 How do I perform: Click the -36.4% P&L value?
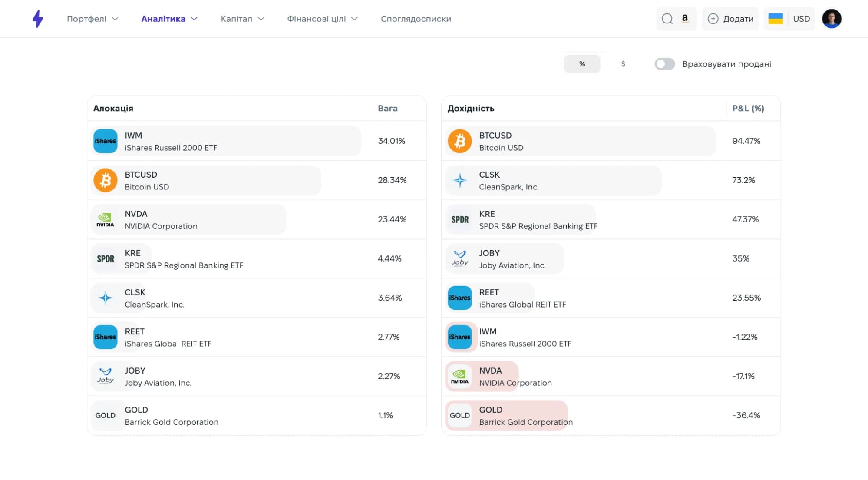click(x=746, y=415)
